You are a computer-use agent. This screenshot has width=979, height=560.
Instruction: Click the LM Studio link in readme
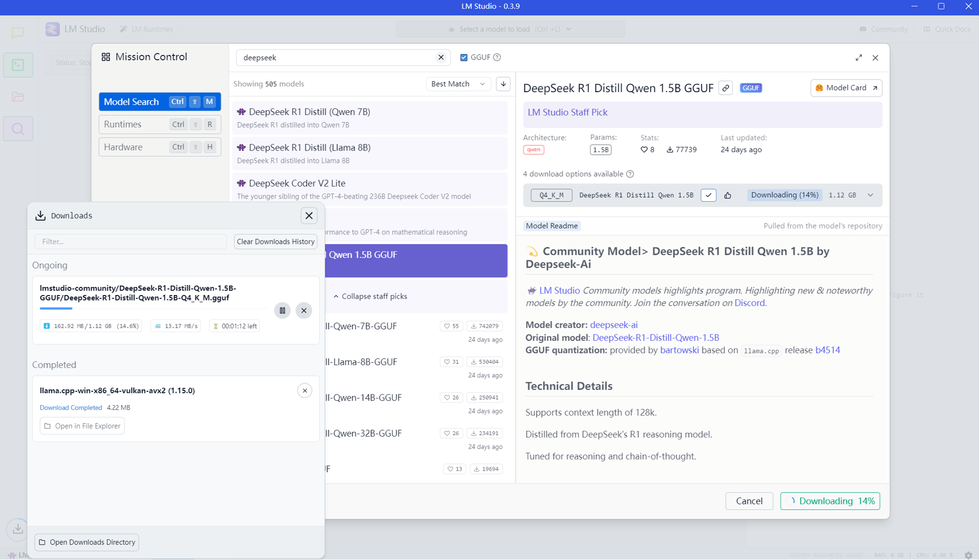tap(559, 291)
